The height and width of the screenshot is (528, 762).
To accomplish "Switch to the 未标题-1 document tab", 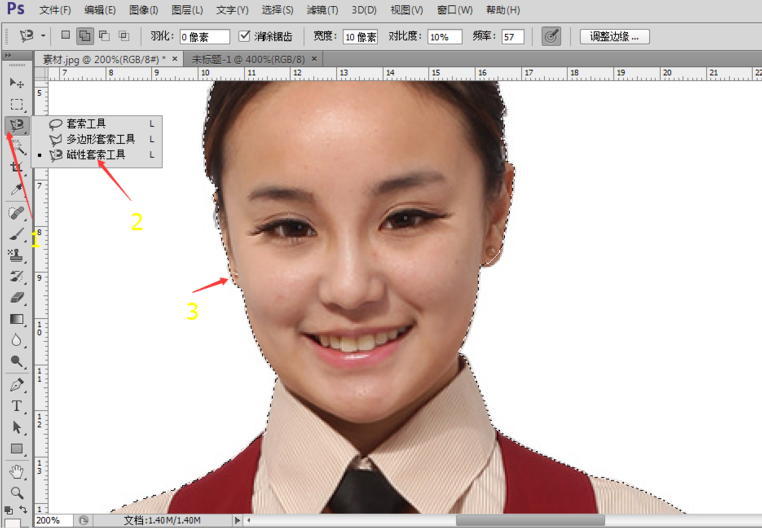I will click(248, 59).
